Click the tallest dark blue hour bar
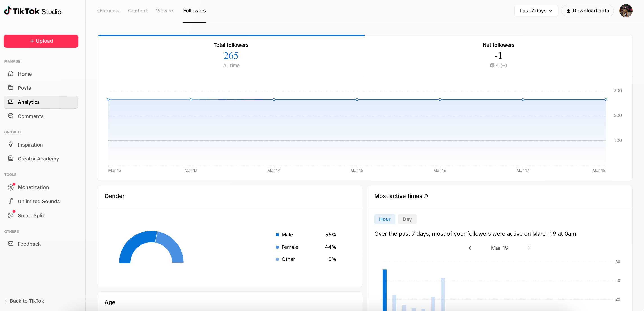The image size is (644, 311). pos(385,290)
